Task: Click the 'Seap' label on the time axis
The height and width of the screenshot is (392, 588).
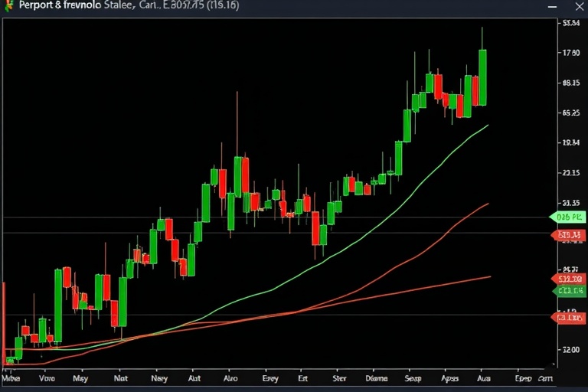Action: click(413, 378)
